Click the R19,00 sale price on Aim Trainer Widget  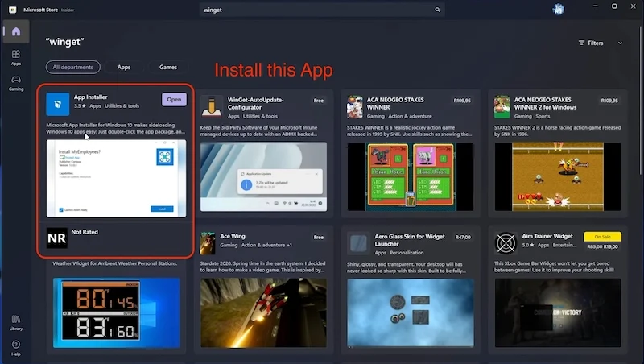(x=611, y=247)
